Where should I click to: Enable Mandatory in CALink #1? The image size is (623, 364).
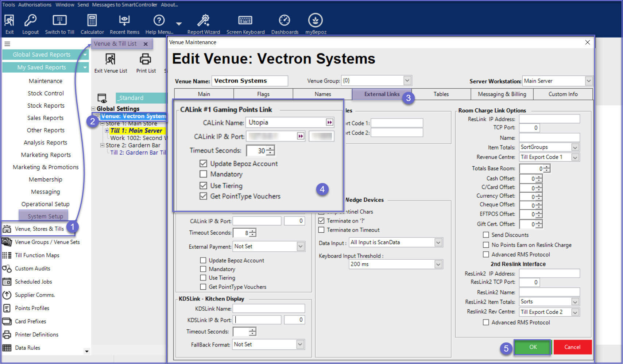click(x=203, y=174)
